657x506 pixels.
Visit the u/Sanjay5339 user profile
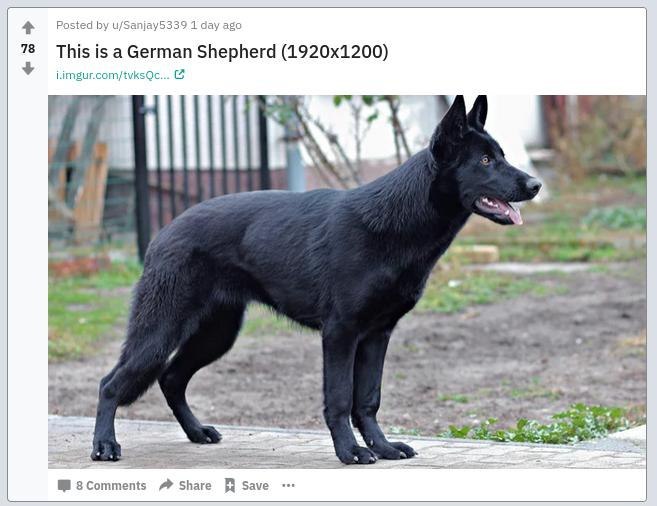tap(149, 25)
